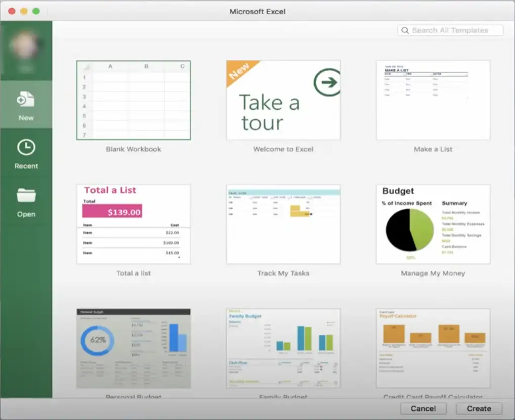Select the Make a List template
This screenshot has width=515, height=420.
point(433,100)
